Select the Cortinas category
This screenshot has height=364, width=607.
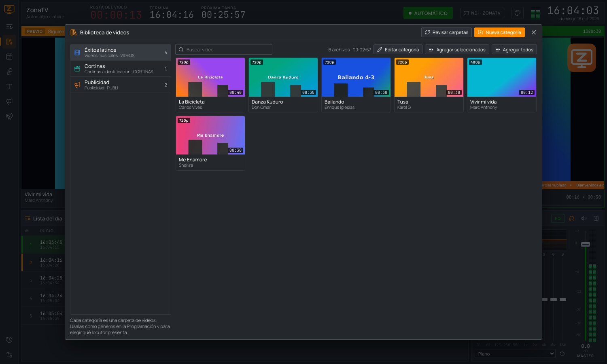tap(120, 69)
